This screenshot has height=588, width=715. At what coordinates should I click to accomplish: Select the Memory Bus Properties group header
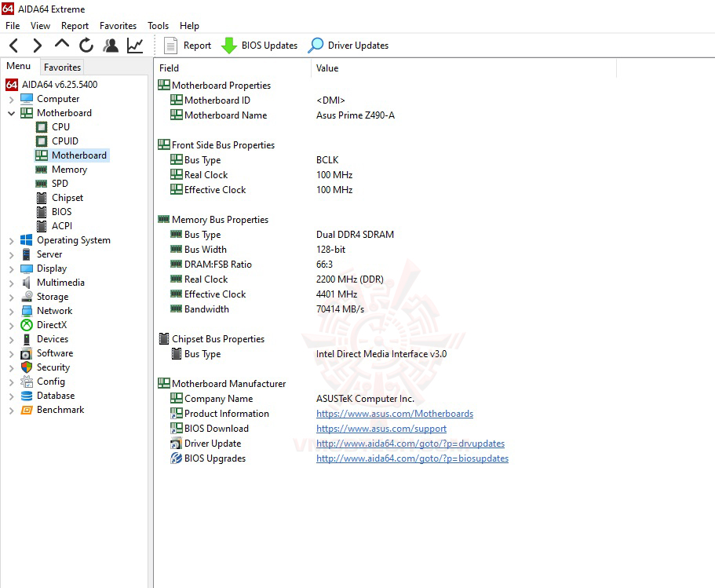point(213,220)
